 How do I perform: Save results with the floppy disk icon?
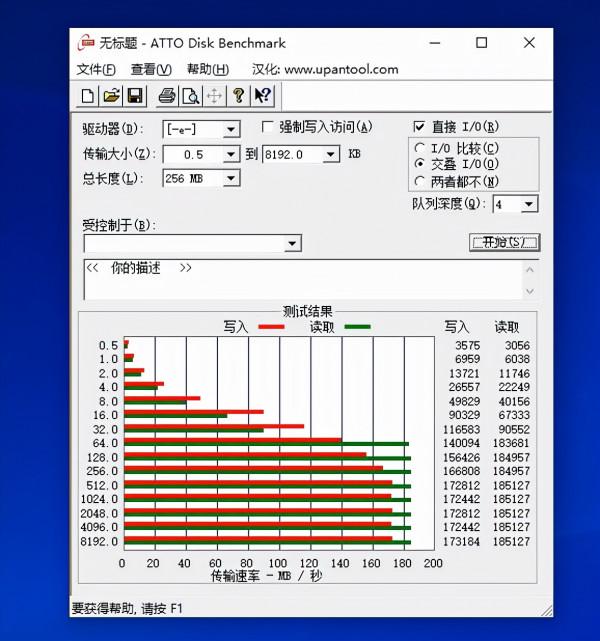[x=135, y=96]
